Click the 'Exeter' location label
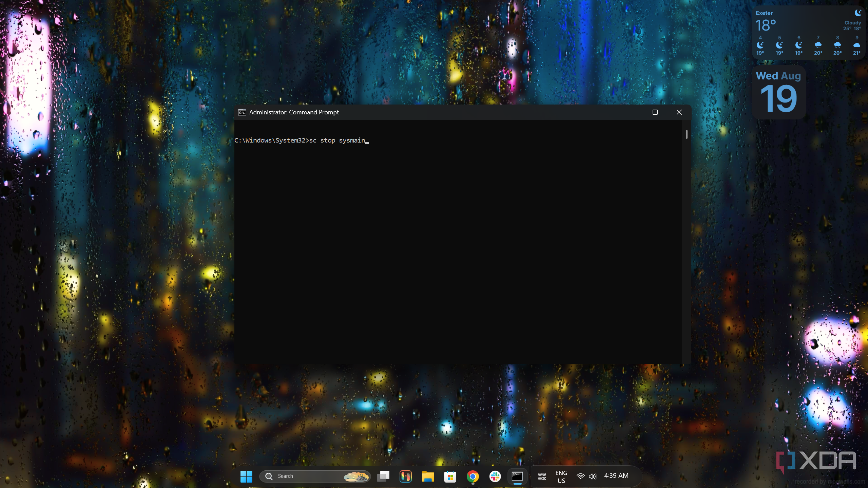 [764, 13]
